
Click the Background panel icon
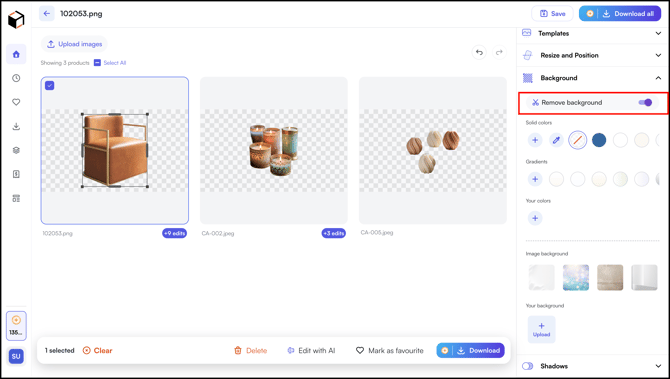(x=528, y=78)
